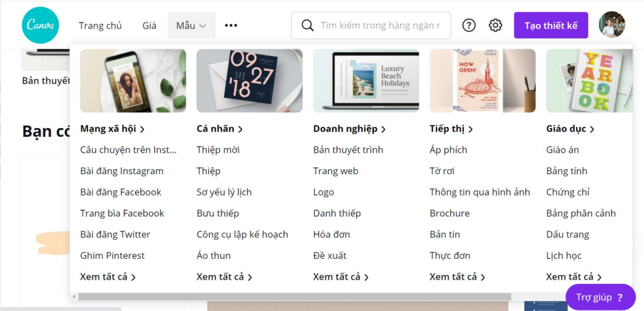
Task: Open the Giá menu item
Action: pos(150,25)
